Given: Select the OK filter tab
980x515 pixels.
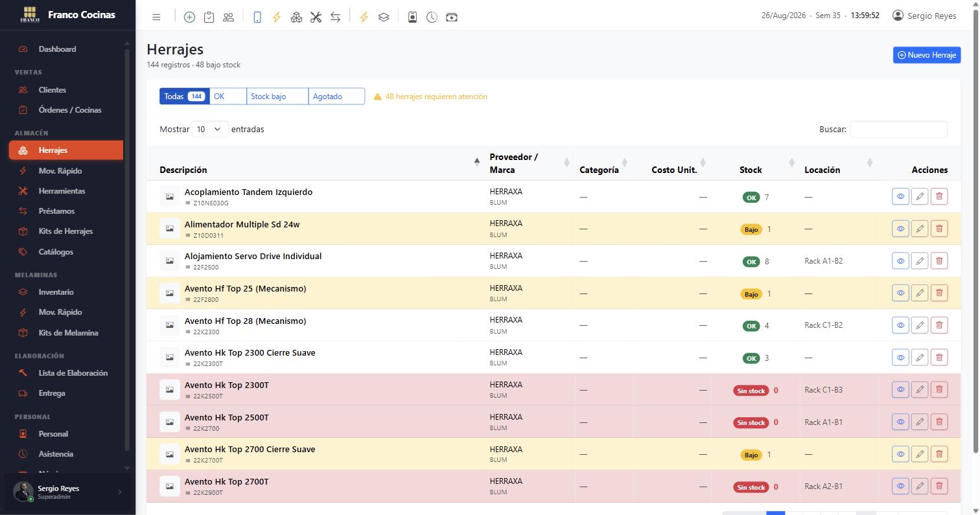Looking at the screenshot, I should pyautogui.click(x=228, y=97).
